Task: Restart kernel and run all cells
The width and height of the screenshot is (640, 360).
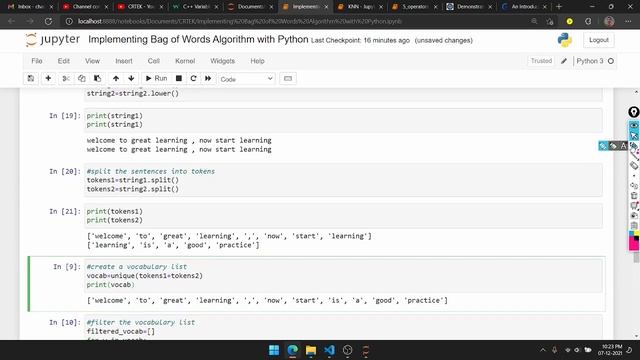Action: coord(208,78)
